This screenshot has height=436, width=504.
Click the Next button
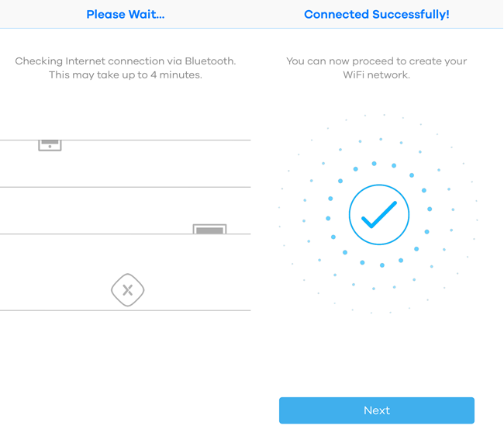click(x=376, y=410)
